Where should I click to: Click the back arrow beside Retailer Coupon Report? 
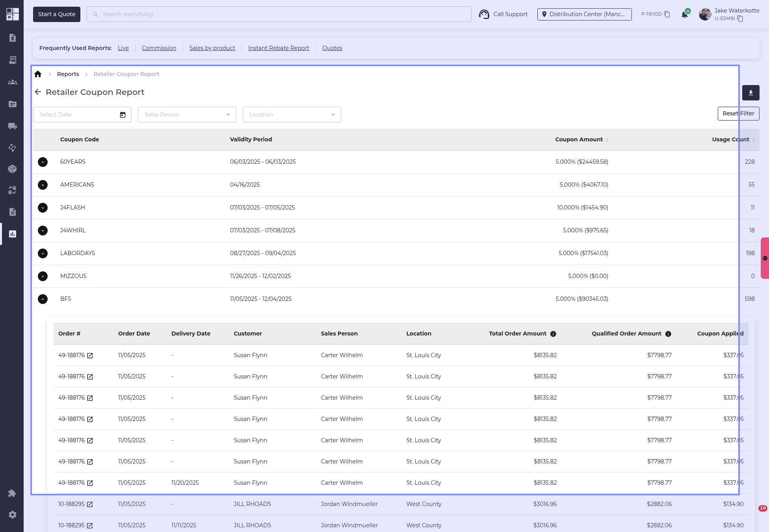[38, 92]
